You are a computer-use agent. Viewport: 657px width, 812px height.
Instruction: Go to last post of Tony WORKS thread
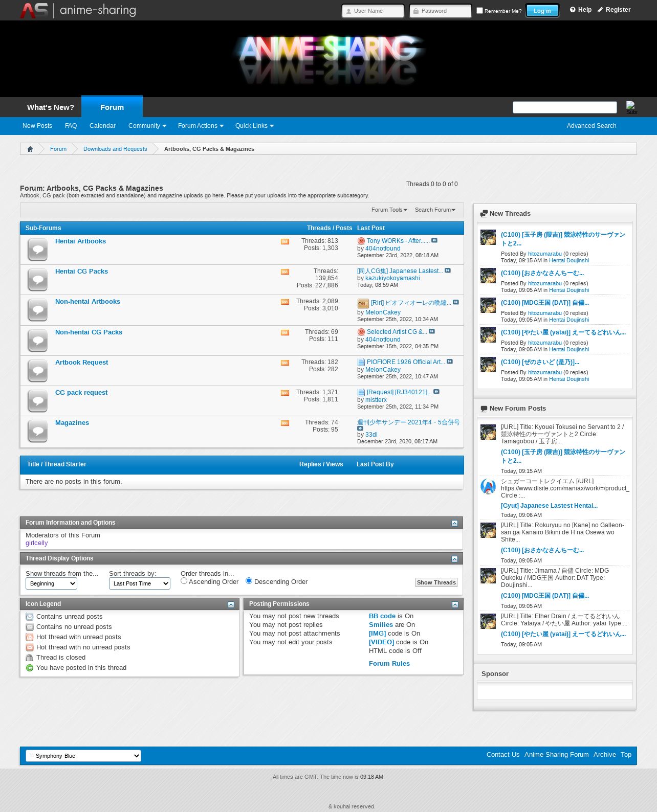click(x=434, y=240)
